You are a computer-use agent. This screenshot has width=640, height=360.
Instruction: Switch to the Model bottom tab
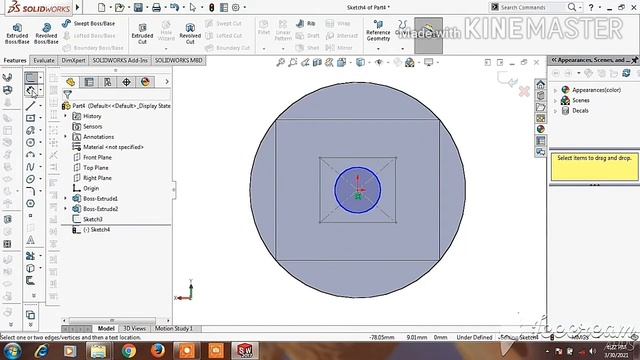point(106,329)
